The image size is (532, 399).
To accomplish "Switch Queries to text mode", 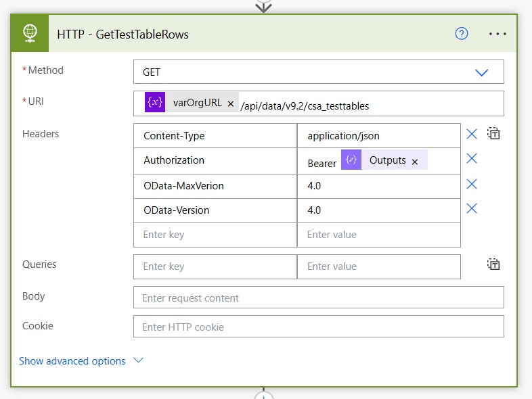I will pos(494,264).
